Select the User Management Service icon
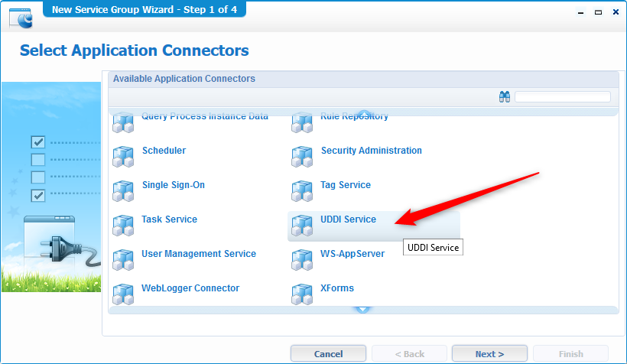 point(123,260)
